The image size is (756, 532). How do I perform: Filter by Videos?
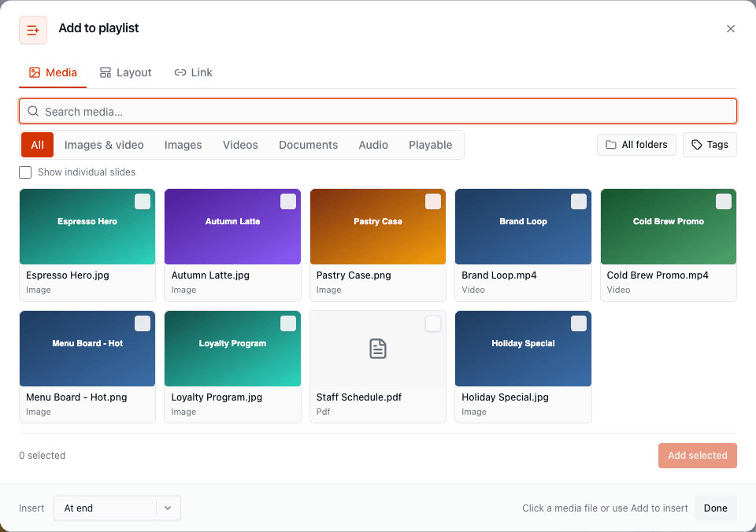pos(240,145)
